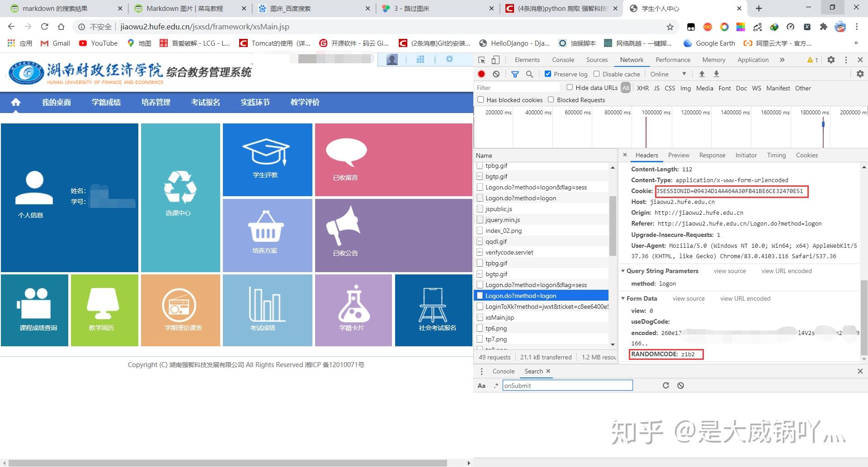868x467 pixels.
Task: Open DevTools main settings gear
Action: (x=831, y=60)
